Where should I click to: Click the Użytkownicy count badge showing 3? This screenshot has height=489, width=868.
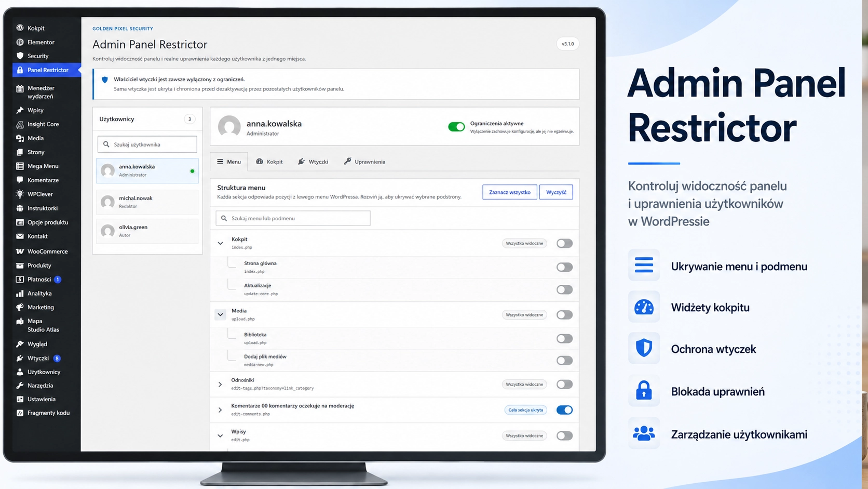189,119
